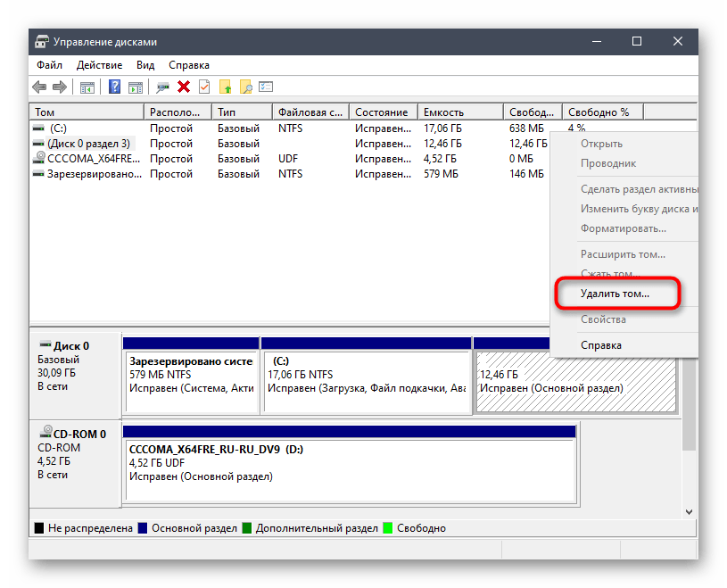Click the Back arrow toolbar icon
The width and height of the screenshot is (727, 588).
pyautogui.click(x=39, y=87)
